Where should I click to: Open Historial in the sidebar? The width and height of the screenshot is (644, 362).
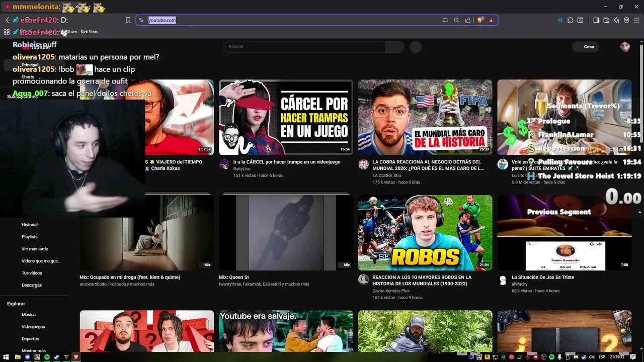coord(29,225)
